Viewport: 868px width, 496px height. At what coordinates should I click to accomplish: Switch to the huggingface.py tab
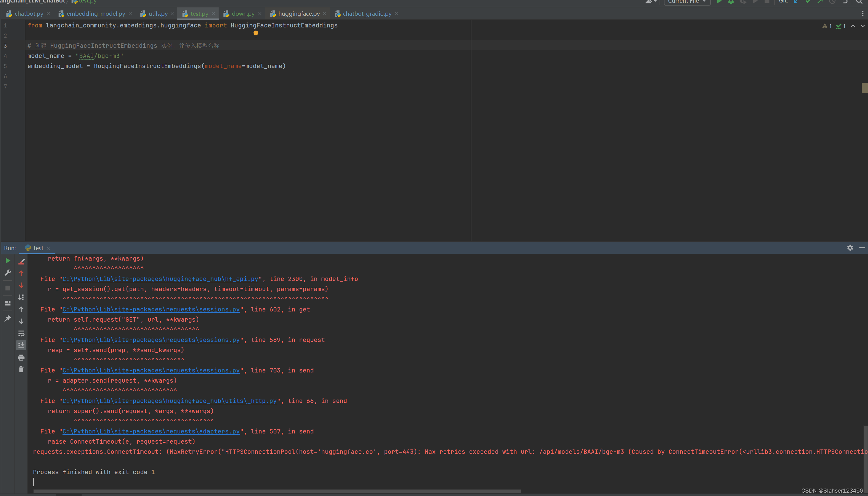(299, 14)
